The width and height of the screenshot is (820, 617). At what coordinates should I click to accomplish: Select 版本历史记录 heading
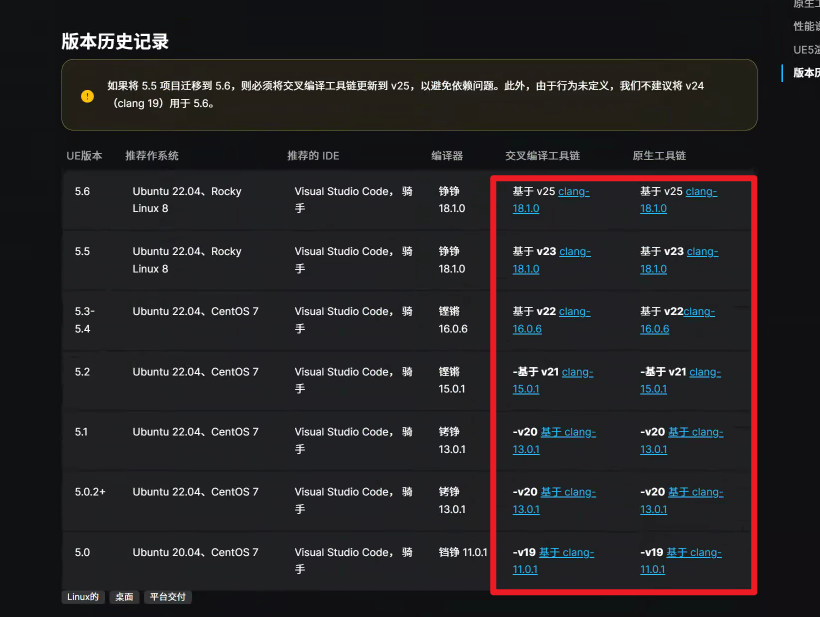(115, 41)
